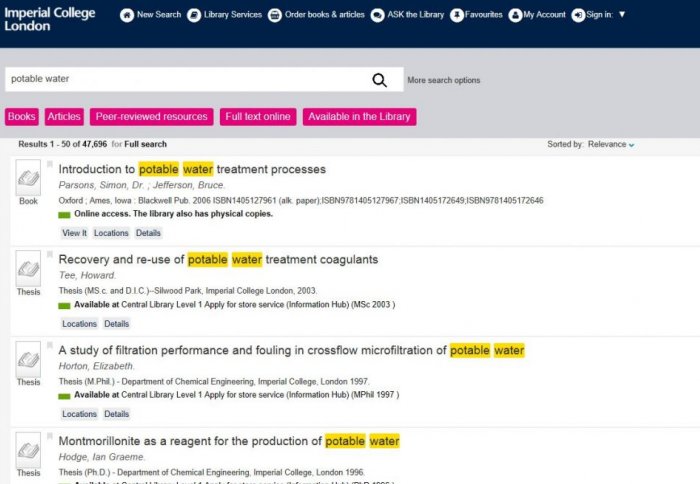Viewport: 700px width, 484px height.
Task: Toggle the pin checkbox beside Recovery and re-use result
Action: (x=48, y=256)
